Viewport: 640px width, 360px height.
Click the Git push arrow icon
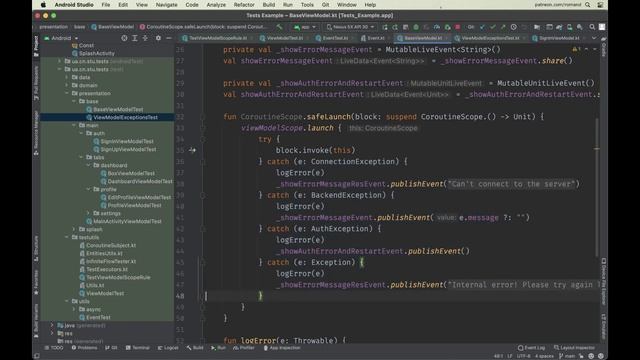click(503, 27)
